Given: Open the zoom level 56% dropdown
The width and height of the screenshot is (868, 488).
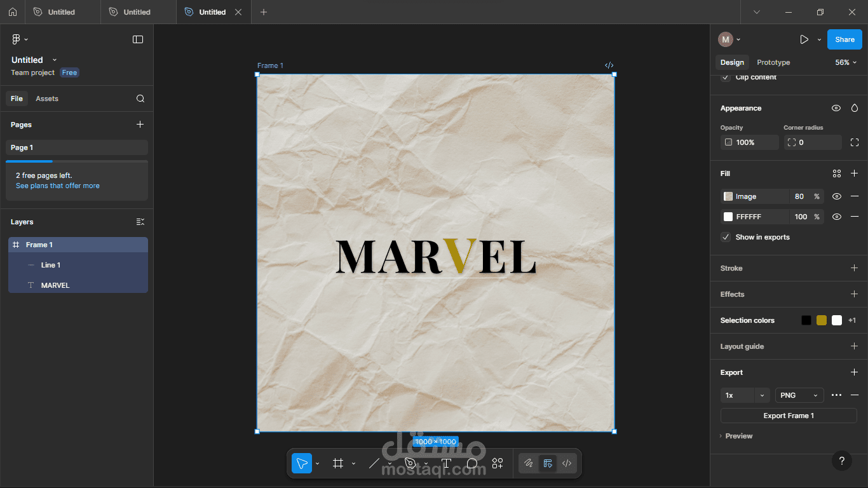Looking at the screenshot, I should tap(846, 62).
